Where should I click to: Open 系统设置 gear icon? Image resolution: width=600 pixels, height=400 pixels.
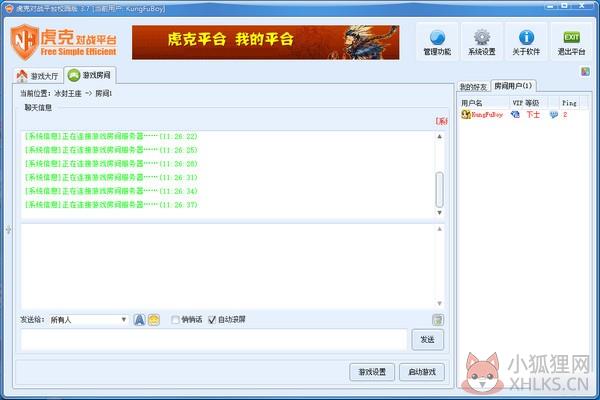click(482, 38)
